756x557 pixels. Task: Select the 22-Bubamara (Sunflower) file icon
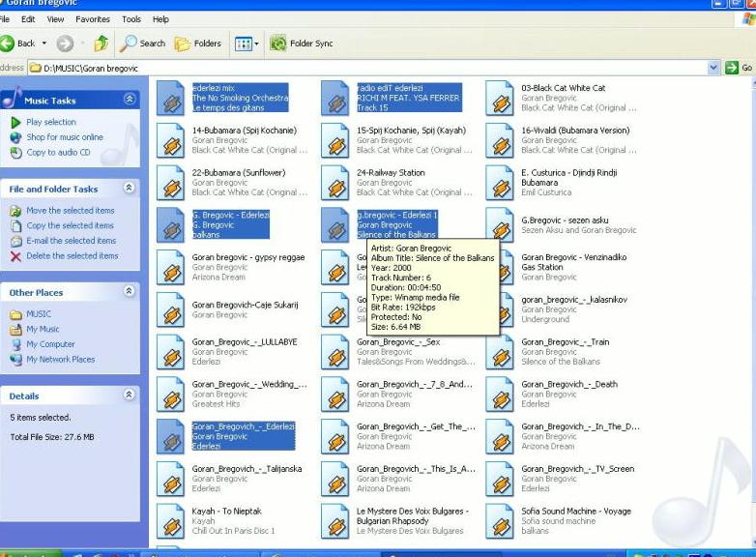[x=171, y=183]
